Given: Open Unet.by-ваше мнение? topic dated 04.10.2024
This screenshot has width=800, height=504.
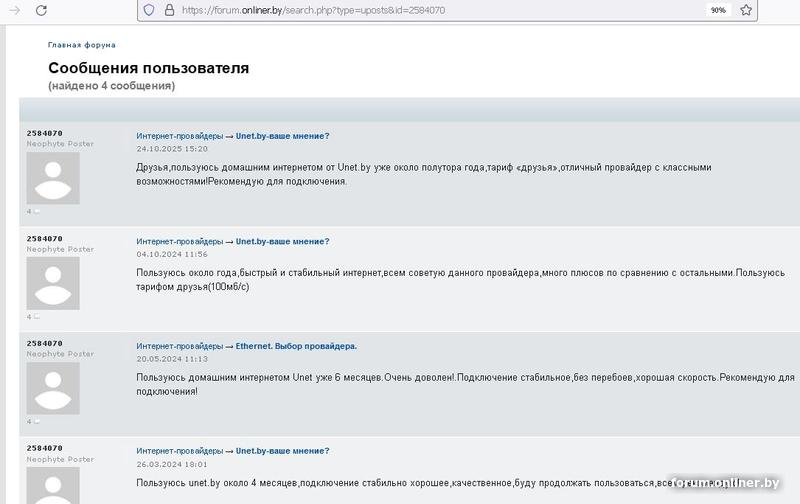Looking at the screenshot, I should [282, 241].
